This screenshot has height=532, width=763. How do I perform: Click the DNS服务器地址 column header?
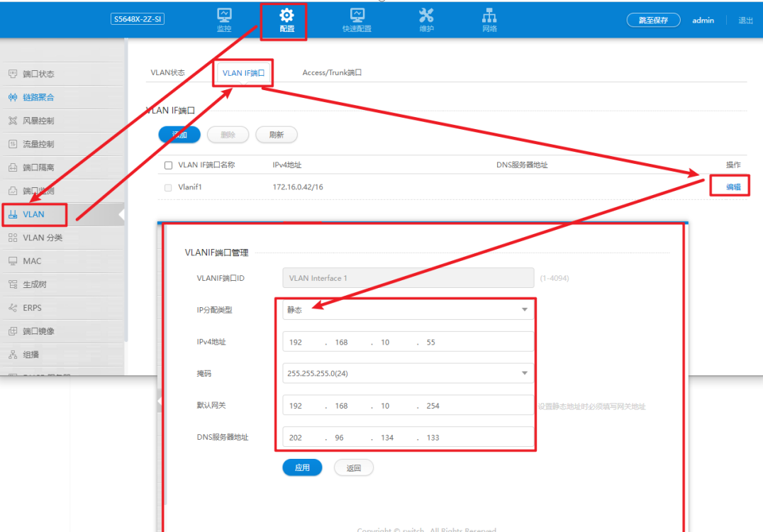click(x=522, y=165)
